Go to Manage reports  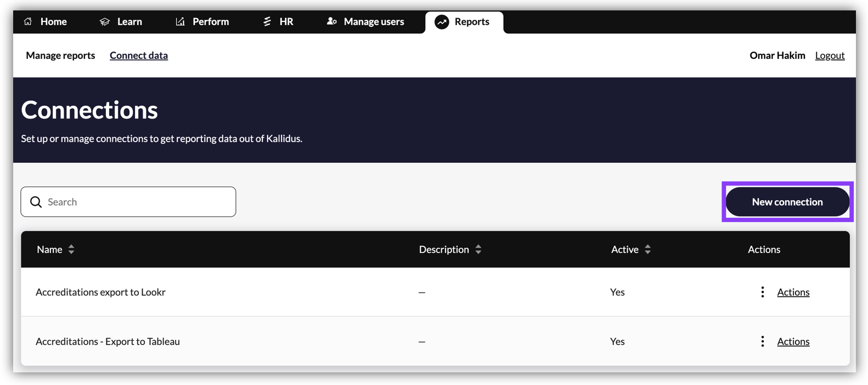click(x=60, y=55)
